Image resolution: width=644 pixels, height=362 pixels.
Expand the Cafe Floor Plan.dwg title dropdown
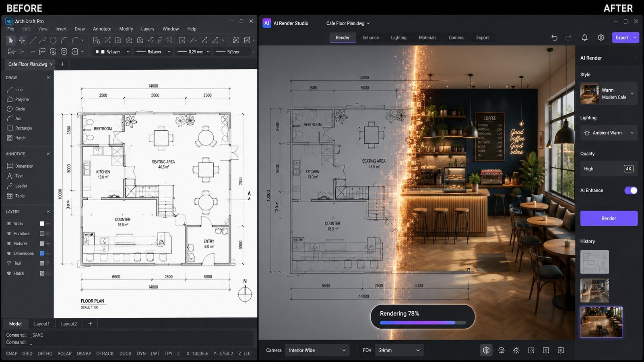click(348, 23)
